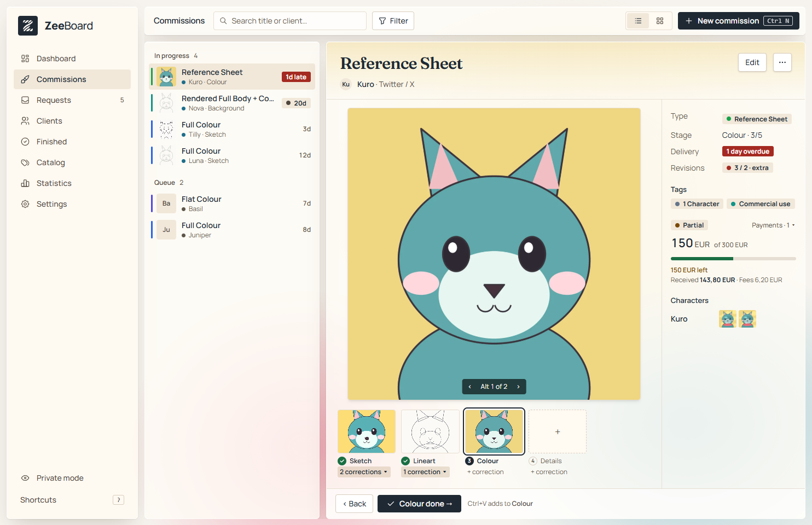The height and width of the screenshot is (525, 812).
Task: Click the Commissions brush icon in sidebar
Action: (25, 79)
